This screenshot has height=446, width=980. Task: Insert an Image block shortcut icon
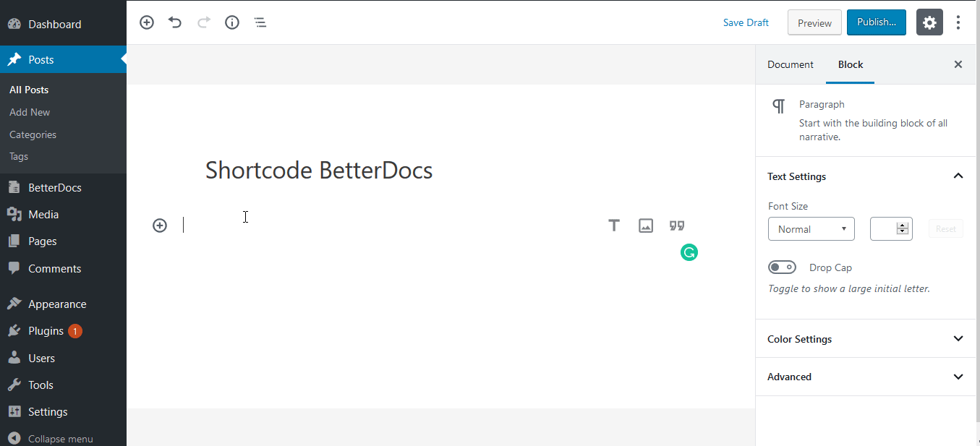point(646,226)
